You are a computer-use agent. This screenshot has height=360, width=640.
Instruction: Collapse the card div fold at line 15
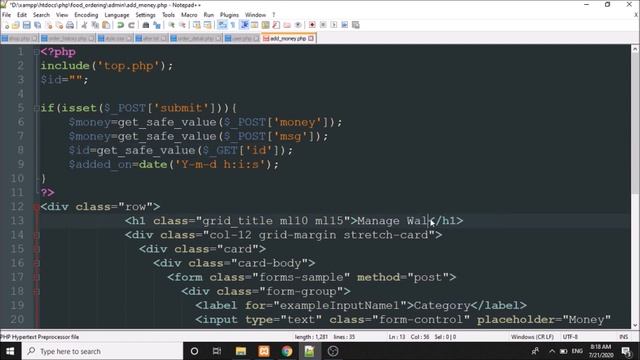[36, 249]
